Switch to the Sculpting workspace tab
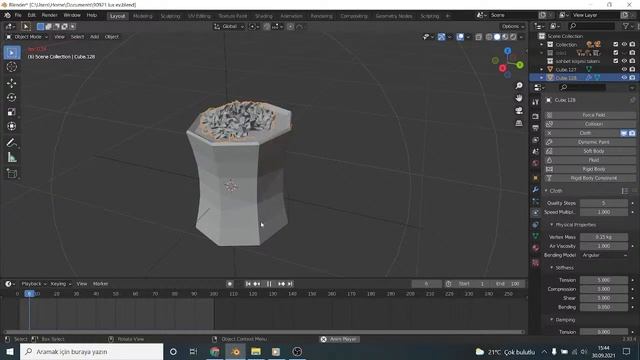 170,16
